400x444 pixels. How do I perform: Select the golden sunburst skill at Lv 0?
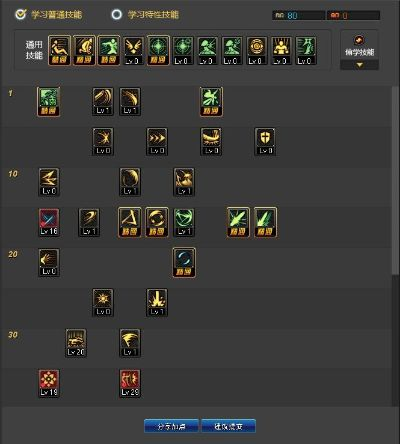coord(103,302)
